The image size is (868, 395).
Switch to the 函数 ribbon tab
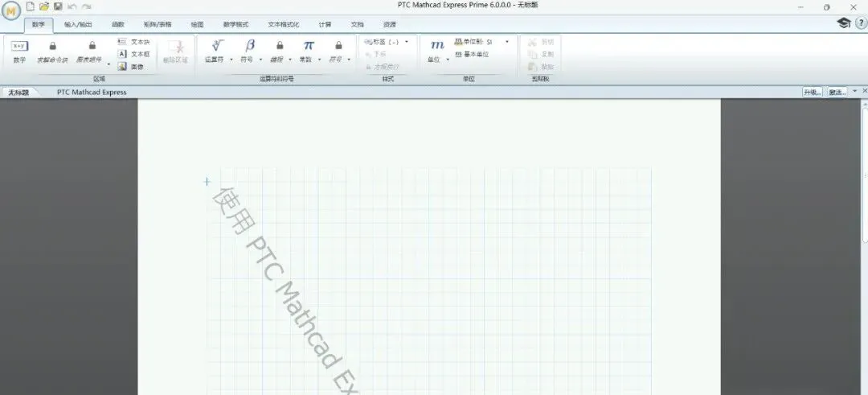(118, 25)
